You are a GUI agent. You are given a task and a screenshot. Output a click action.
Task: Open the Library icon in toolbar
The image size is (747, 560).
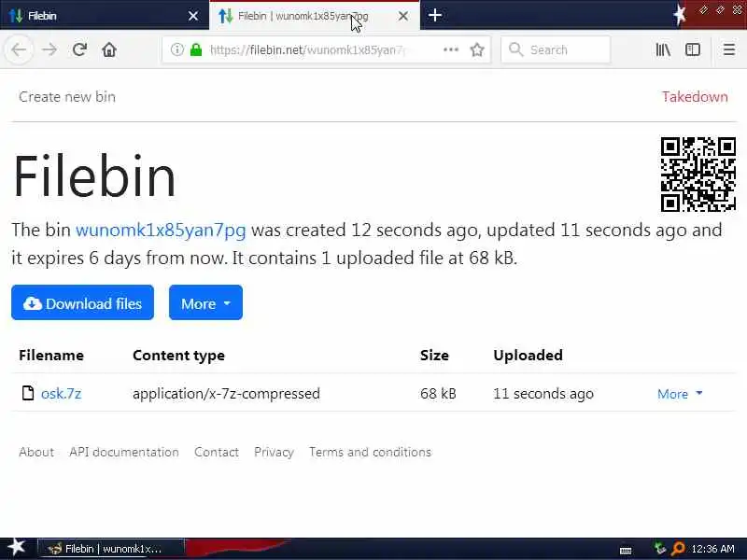tap(663, 49)
